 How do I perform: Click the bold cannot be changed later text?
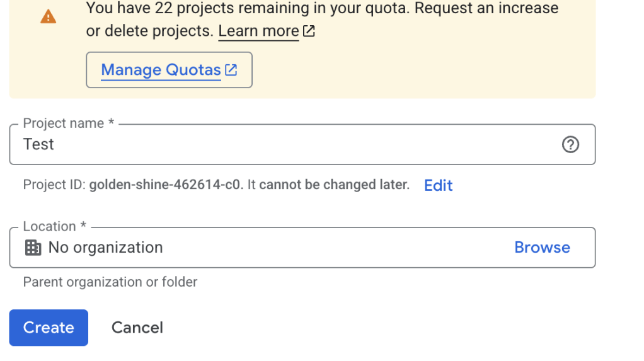coord(334,185)
